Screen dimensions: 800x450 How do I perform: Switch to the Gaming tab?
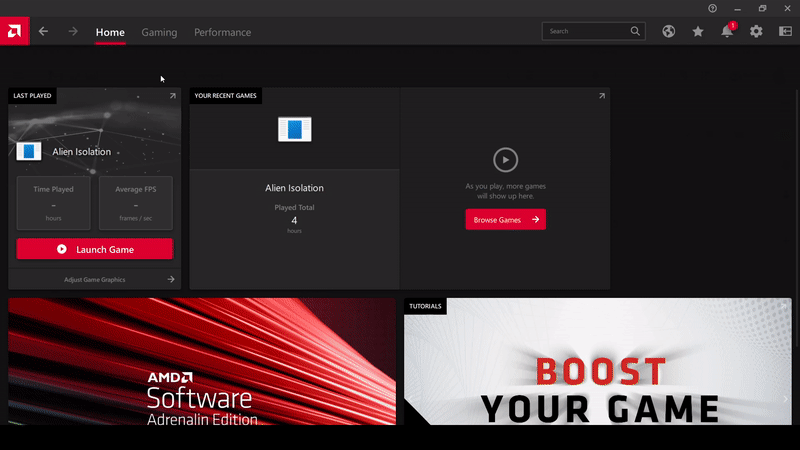(x=159, y=32)
